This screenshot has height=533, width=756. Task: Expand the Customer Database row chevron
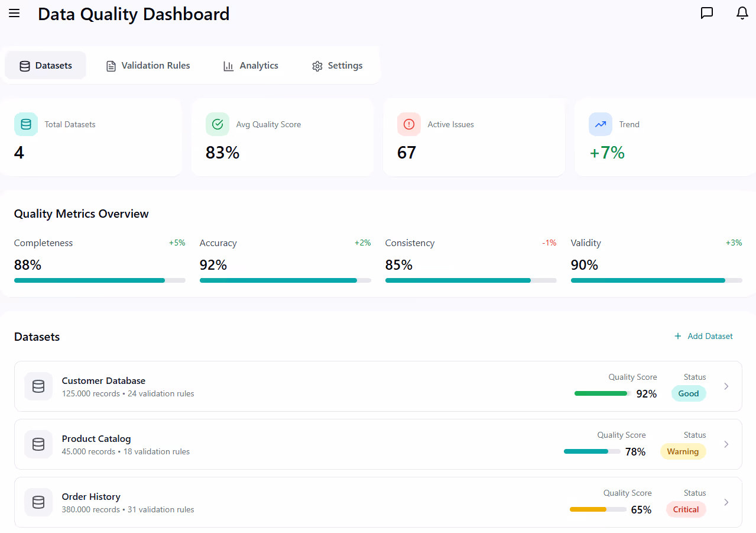point(726,386)
